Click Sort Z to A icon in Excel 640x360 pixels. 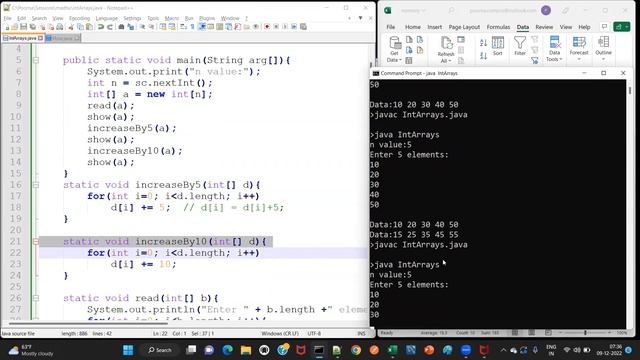point(483,56)
